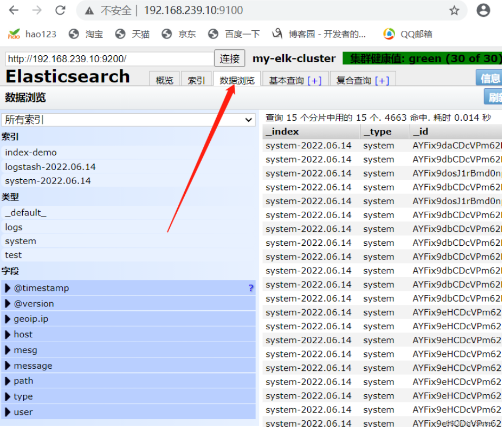Click the 信息 info button
The width and height of the screenshot is (504, 431).
[489, 78]
